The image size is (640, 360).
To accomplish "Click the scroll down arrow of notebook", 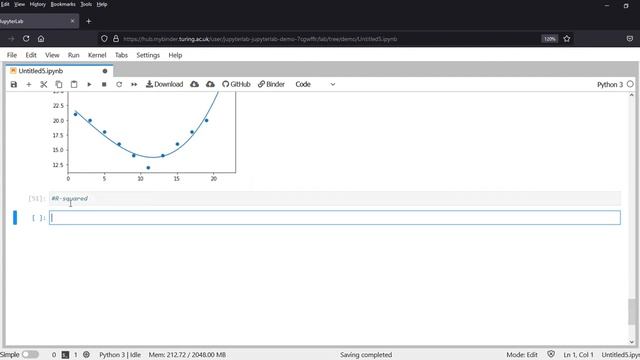I will [x=631, y=342].
